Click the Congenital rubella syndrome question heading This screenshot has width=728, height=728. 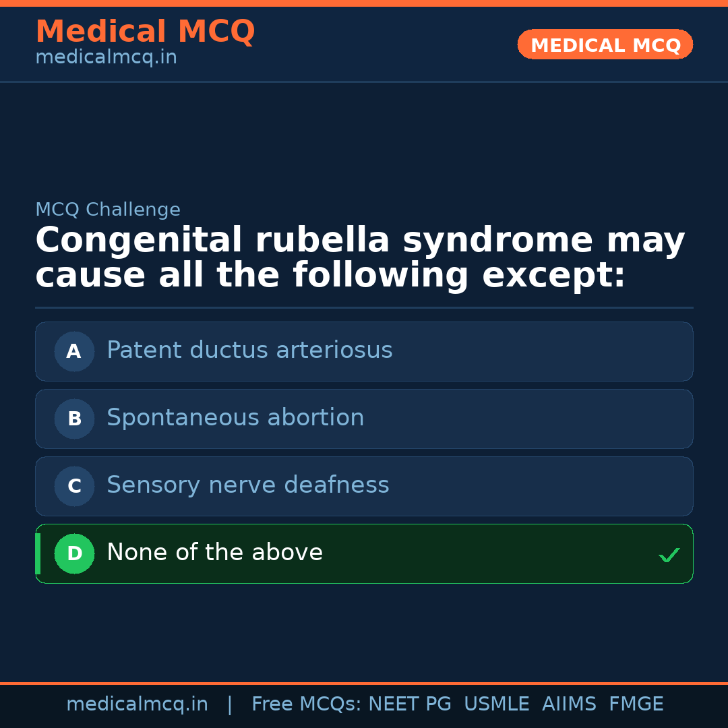point(360,258)
